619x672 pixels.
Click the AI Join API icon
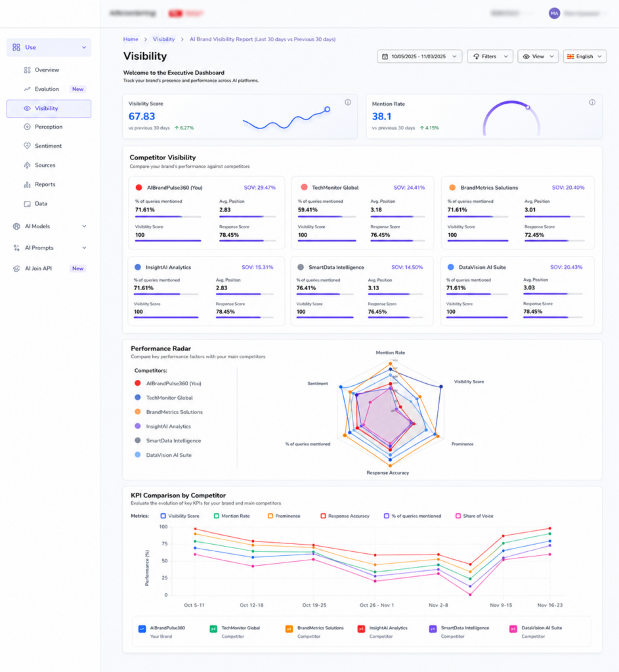click(16, 268)
